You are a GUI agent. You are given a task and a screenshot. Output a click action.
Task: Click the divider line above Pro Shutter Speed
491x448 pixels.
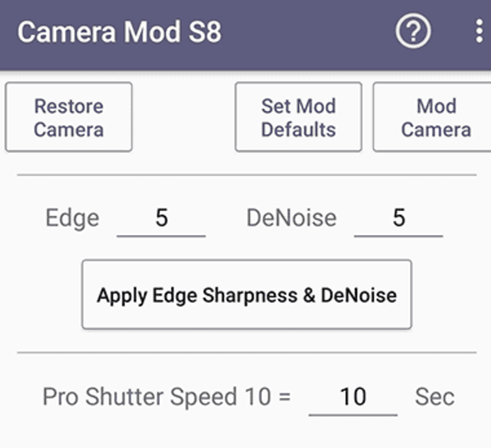coord(246,352)
